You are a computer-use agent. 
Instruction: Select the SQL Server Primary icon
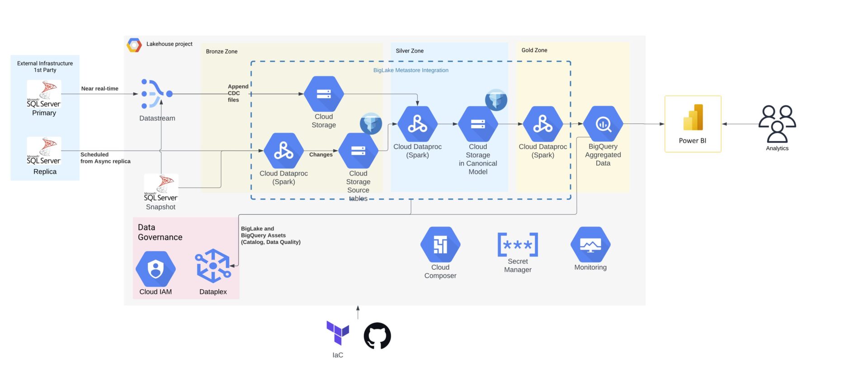pyautogui.click(x=44, y=94)
